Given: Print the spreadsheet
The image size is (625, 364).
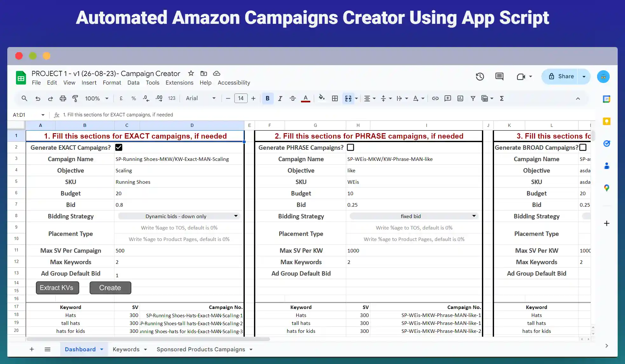Looking at the screenshot, I should [63, 99].
